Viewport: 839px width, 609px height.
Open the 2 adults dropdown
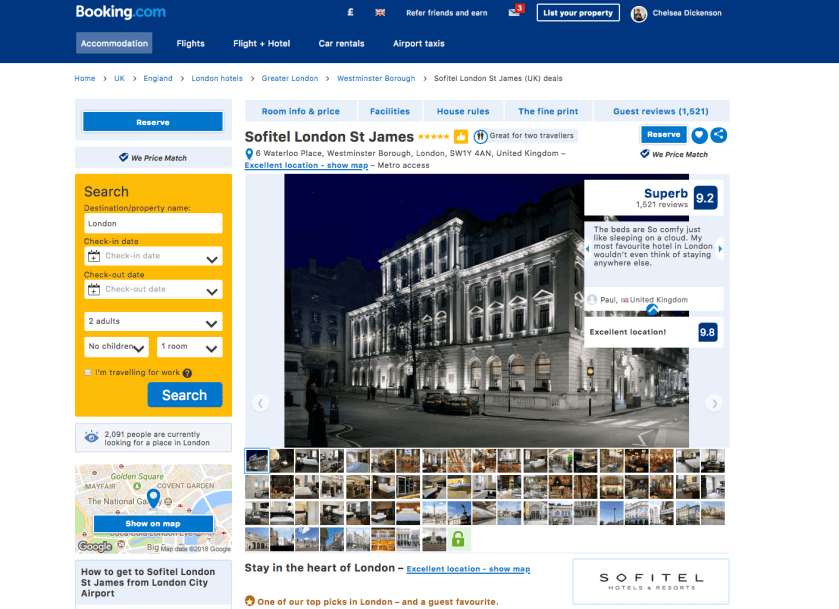[x=153, y=322]
